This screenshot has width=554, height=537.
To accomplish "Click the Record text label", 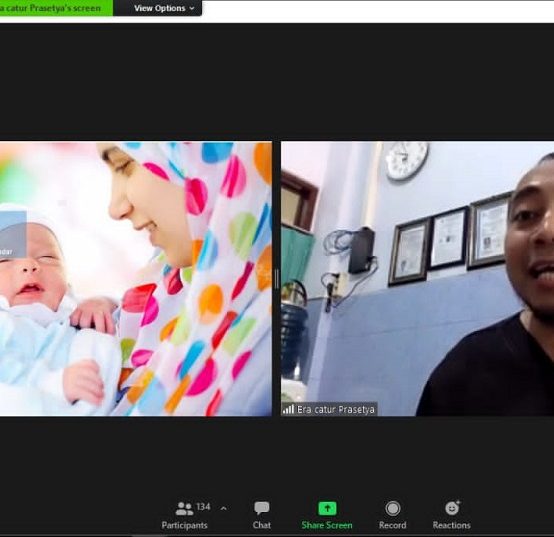I will coord(393,525).
